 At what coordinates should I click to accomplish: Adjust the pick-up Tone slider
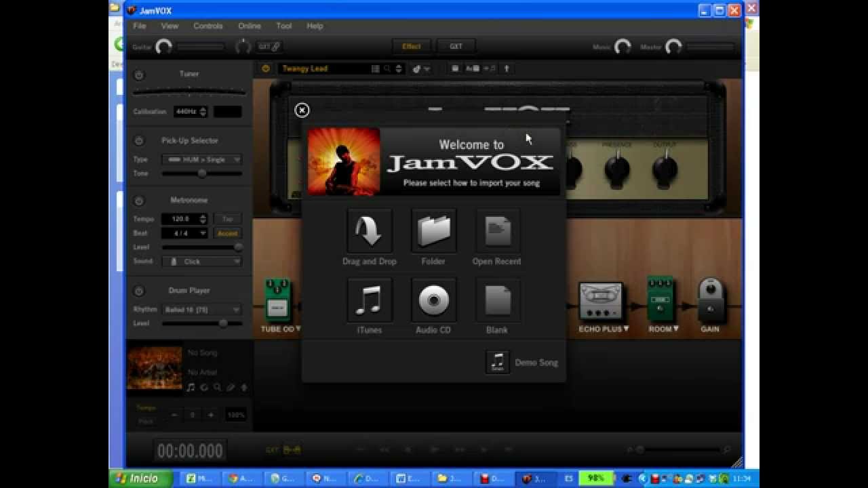[202, 174]
